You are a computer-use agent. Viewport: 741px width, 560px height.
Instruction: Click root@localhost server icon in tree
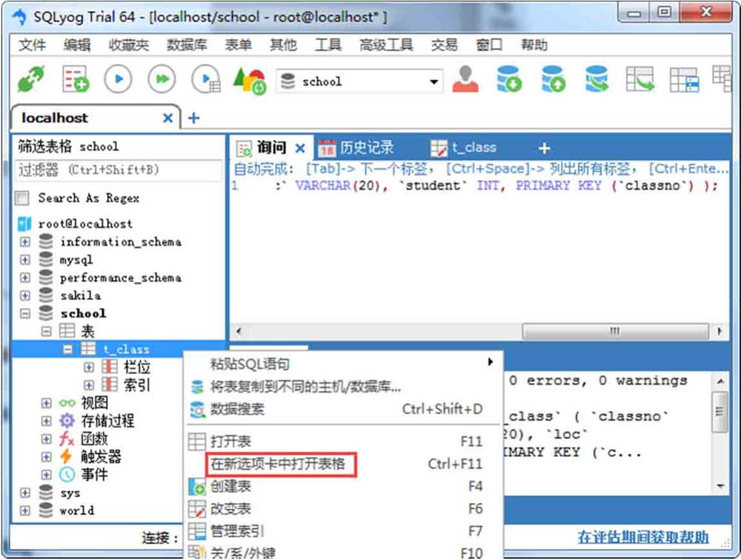(x=24, y=224)
